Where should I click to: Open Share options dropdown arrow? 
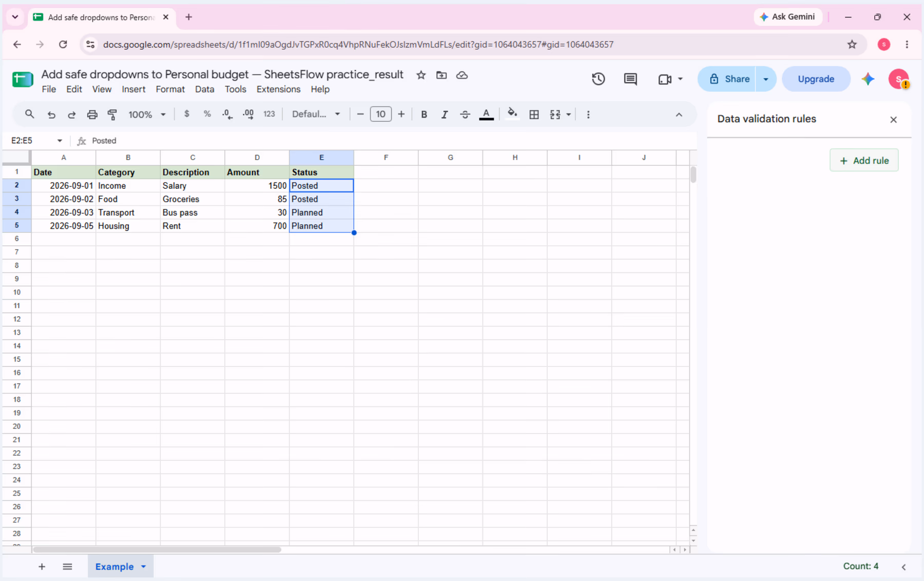766,79
